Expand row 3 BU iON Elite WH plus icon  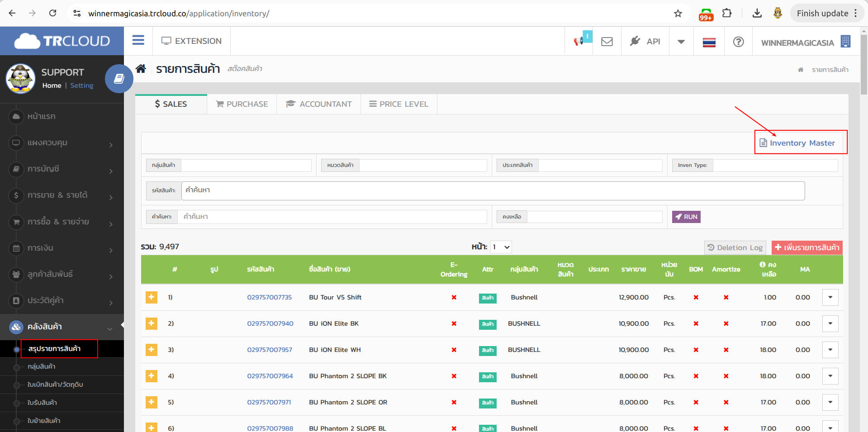(x=152, y=350)
